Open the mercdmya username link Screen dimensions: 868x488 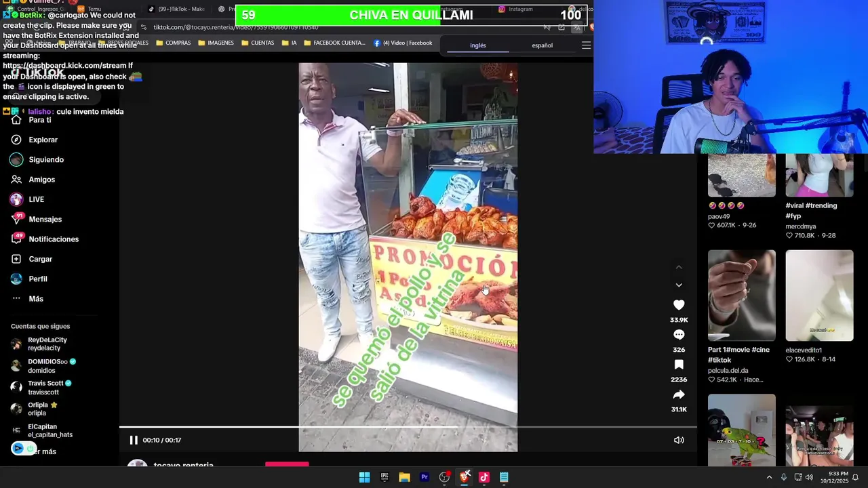pyautogui.click(x=801, y=226)
